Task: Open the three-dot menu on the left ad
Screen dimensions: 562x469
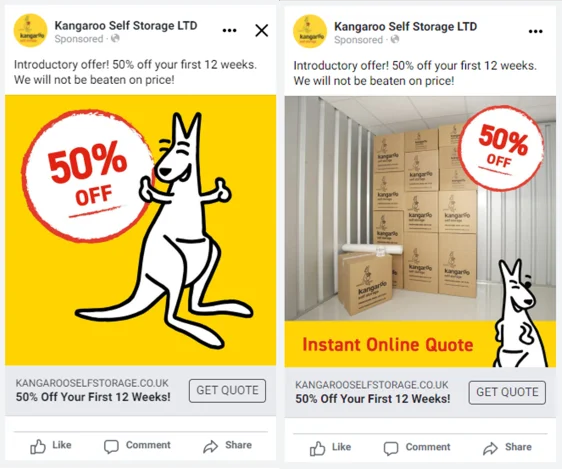Action: click(229, 31)
